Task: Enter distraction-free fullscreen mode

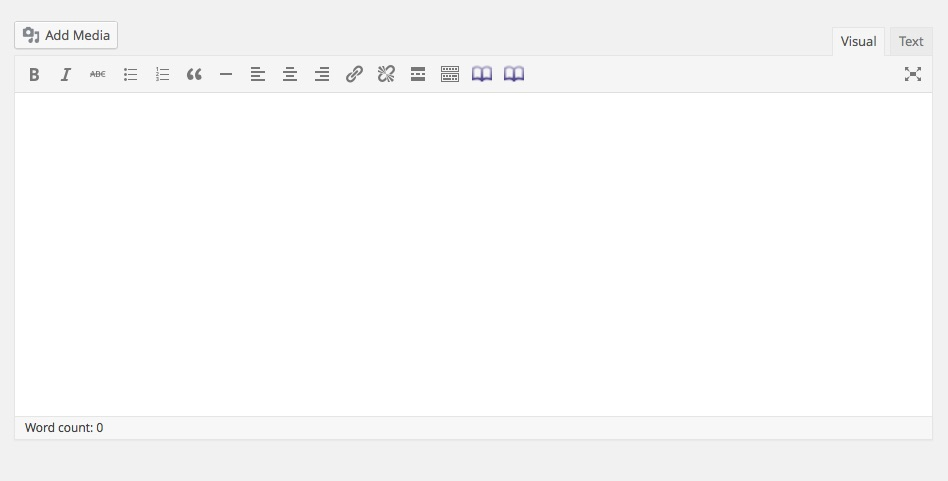Action: coord(913,74)
